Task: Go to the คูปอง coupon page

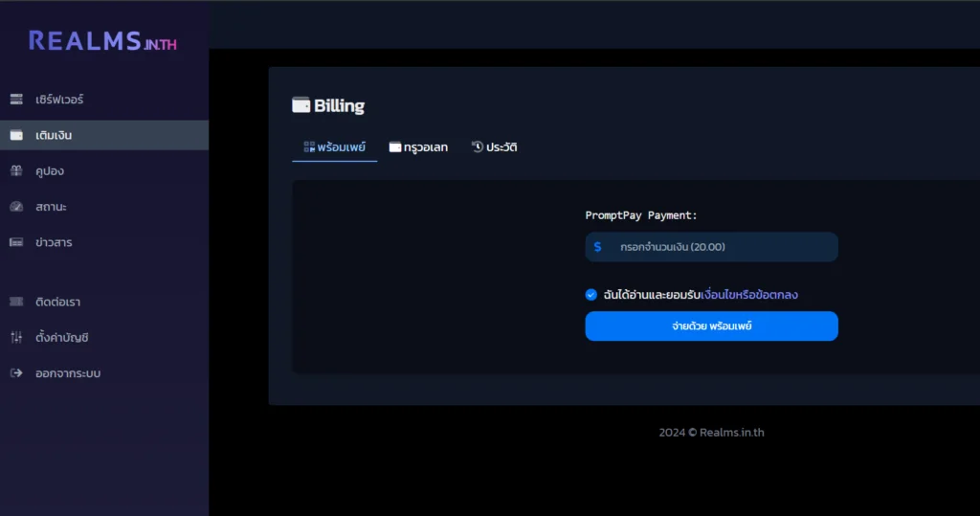Action: (x=50, y=171)
